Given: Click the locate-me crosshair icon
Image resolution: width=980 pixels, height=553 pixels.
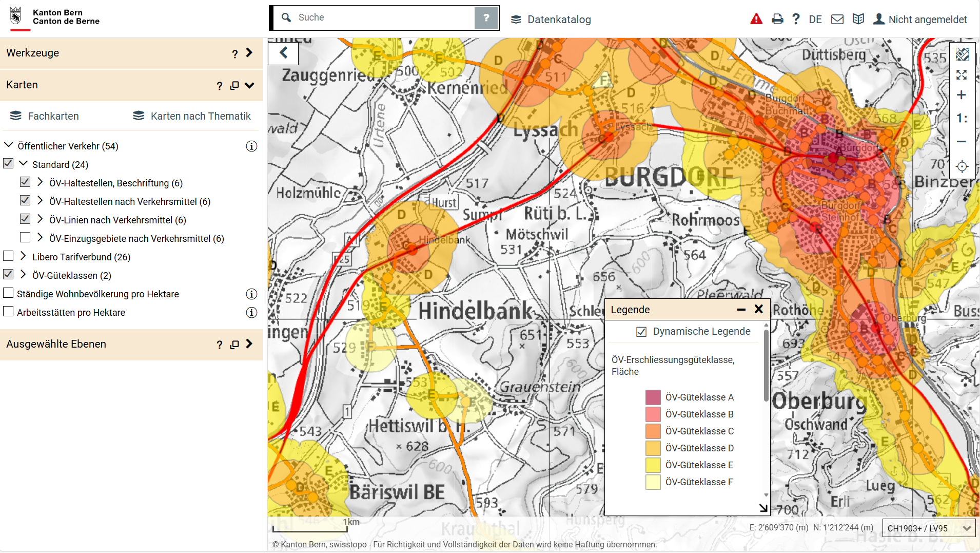Looking at the screenshot, I should (x=962, y=166).
